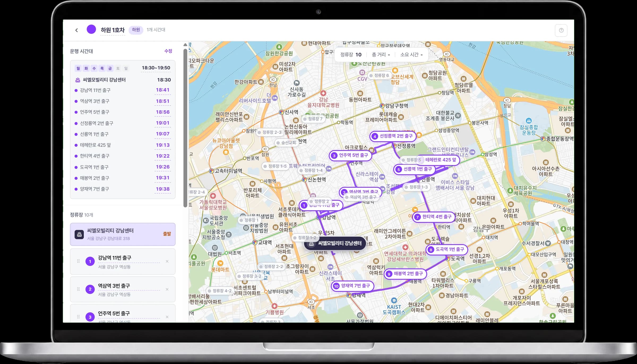The height and width of the screenshot is (364, 637).
Task: Open the help icon at top right
Action: (561, 30)
